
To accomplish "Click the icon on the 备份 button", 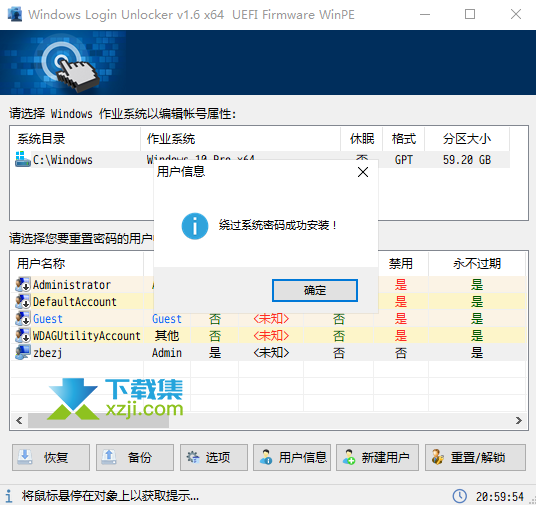I will pos(109,457).
